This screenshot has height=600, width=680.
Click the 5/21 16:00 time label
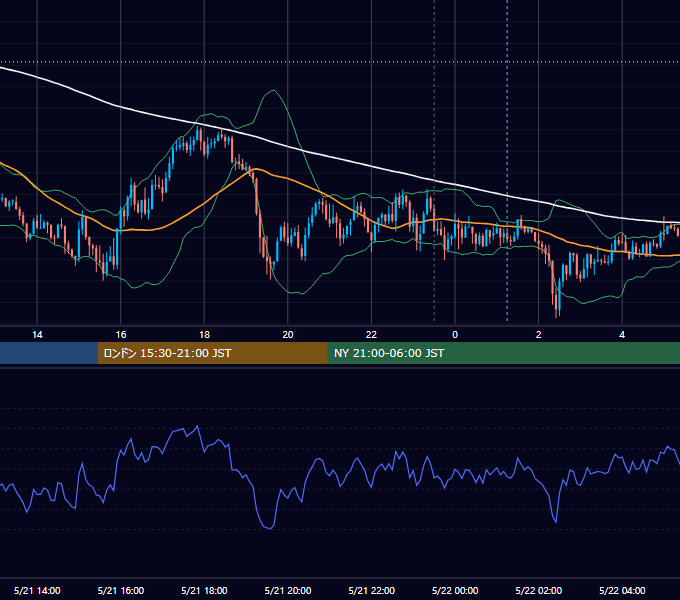tap(121, 590)
